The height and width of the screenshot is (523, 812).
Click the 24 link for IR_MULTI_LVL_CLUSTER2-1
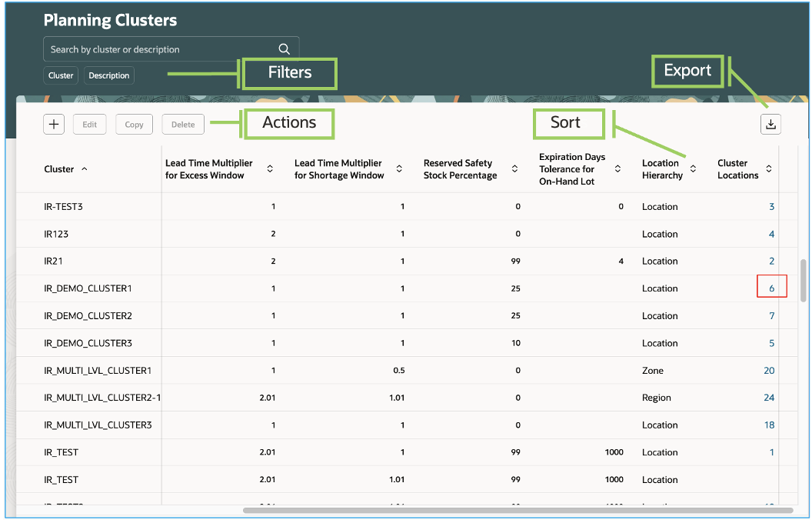[x=769, y=398]
